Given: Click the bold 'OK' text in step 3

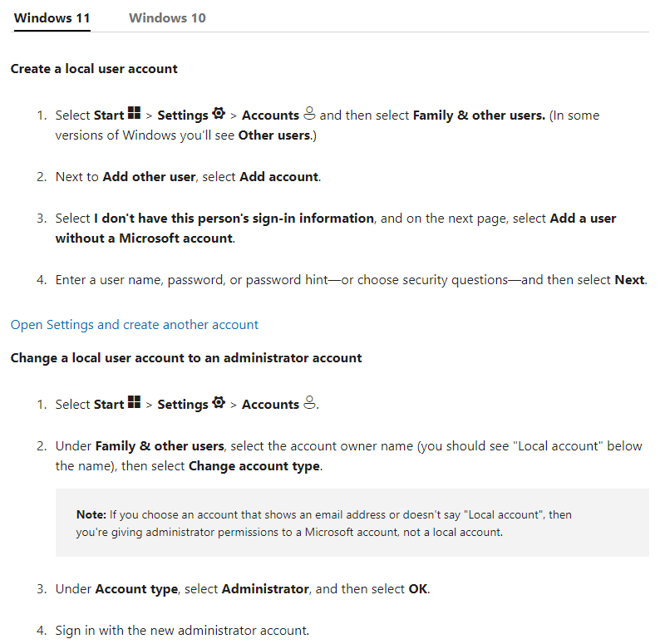Looking at the screenshot, I should 417,589.
